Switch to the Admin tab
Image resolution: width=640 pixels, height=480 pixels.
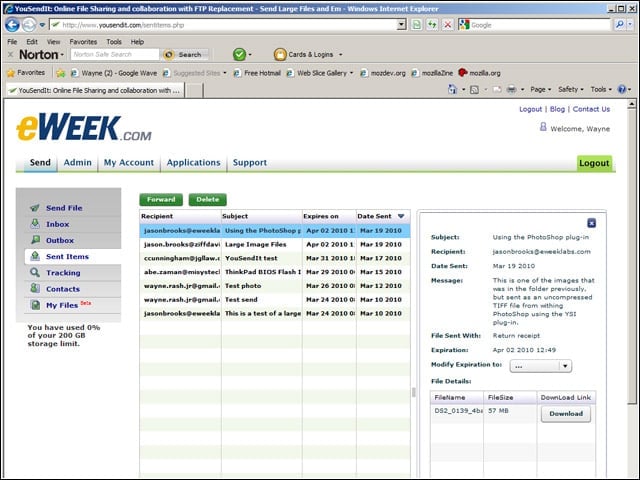78,162
